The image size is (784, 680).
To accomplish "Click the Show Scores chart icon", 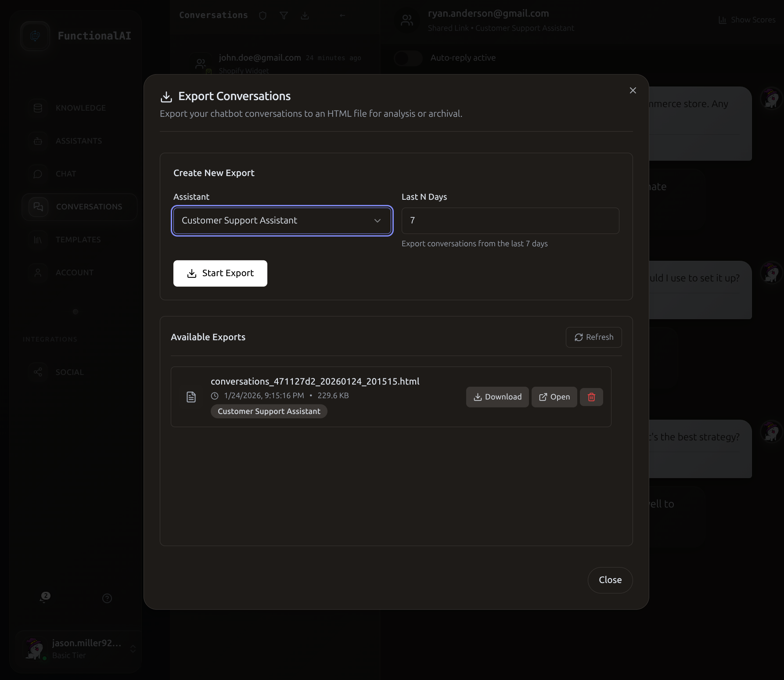I will (722, 20).
